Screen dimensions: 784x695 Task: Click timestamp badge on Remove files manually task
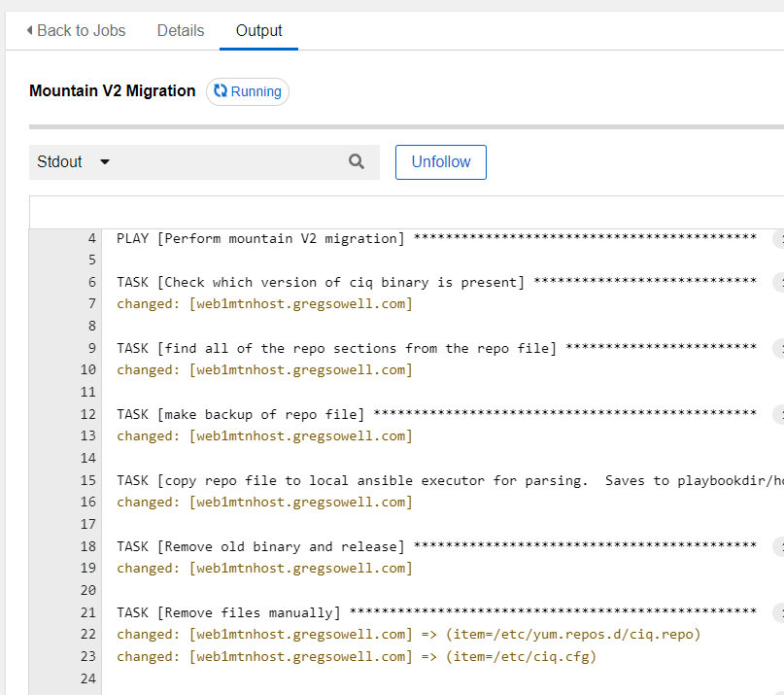pyautogui.click(x=778, y=612)
